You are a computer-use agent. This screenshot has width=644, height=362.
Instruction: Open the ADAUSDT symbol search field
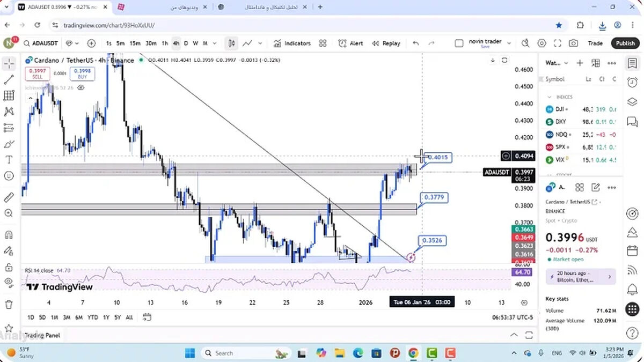(x=40, y=43)
